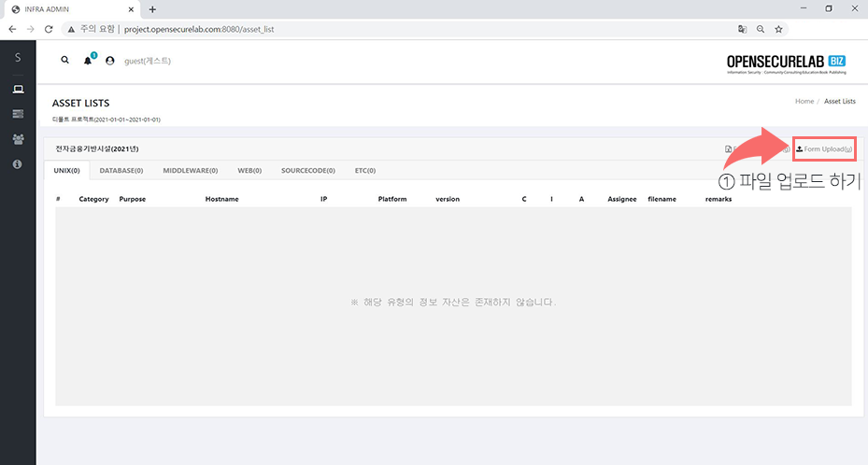This screenshot has width=868, height=465.
Task: Open the guest(게스트) username label
Action: point(148,61)
